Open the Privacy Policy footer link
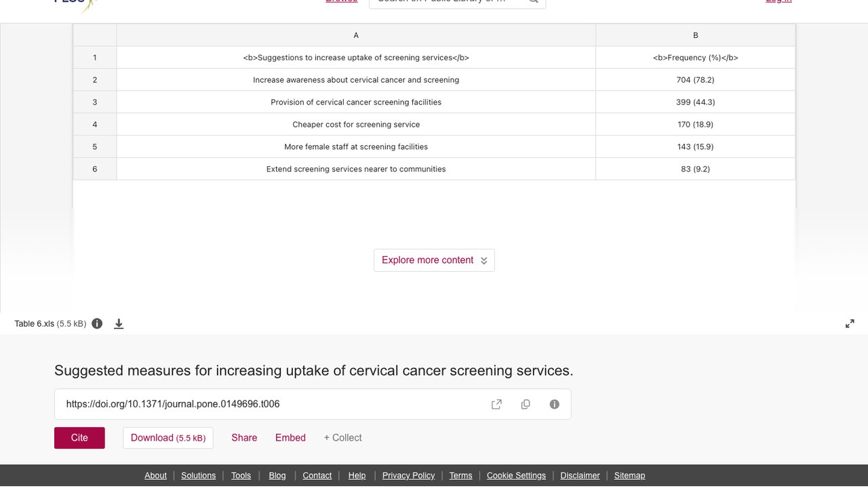This screenshot has height=488, width=868. pos(408,475)
